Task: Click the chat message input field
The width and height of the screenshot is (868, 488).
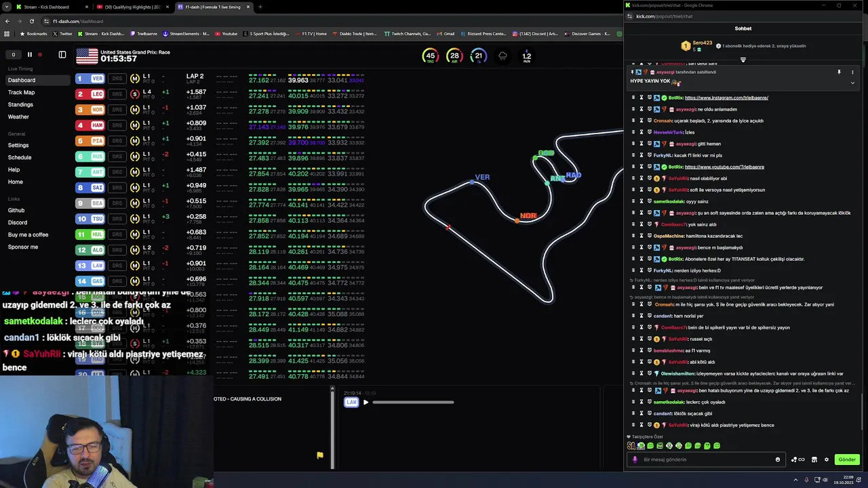Action: (x=705, y=460)
